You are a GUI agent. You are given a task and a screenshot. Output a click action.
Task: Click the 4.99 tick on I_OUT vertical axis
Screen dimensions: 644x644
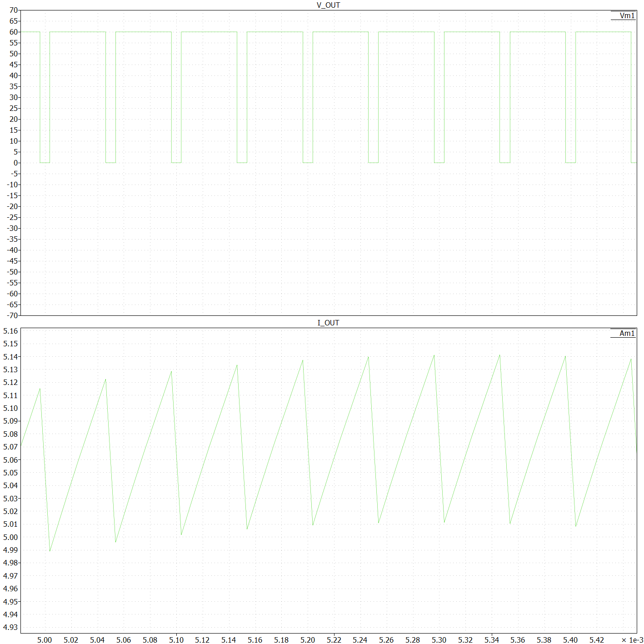10,550
